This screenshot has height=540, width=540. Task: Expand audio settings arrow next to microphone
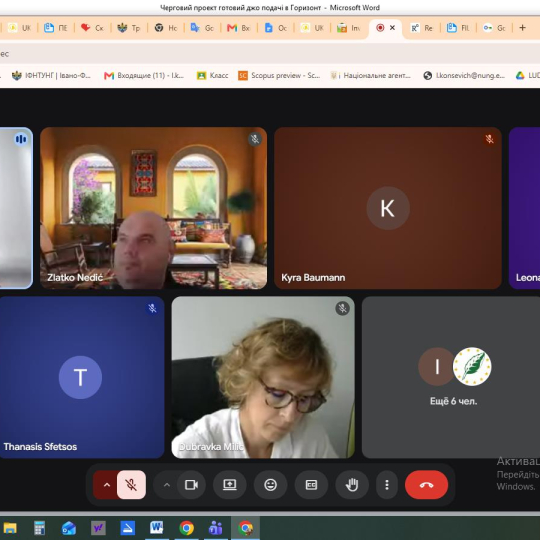pyautogui.click(x=107, y=485)
